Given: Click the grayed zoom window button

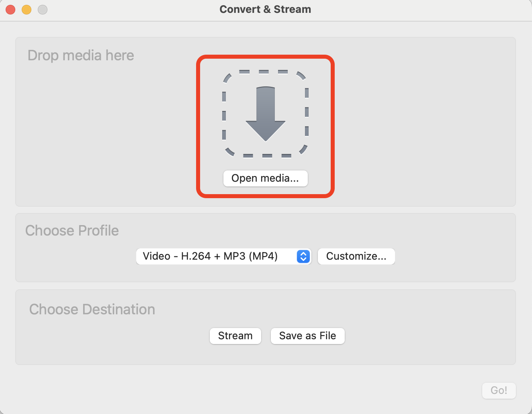Looking at the screenshot, I should coord(42,9).
